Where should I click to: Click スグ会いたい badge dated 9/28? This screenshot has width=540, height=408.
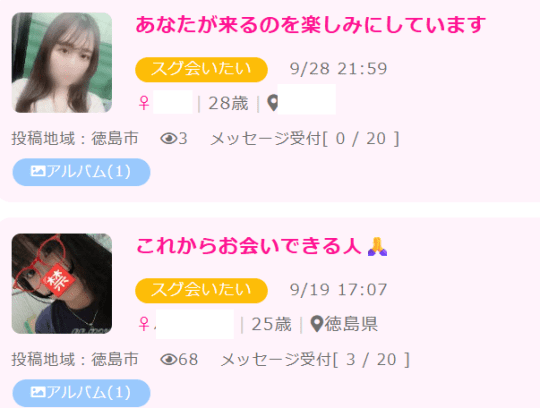click(x=201, y=70)
